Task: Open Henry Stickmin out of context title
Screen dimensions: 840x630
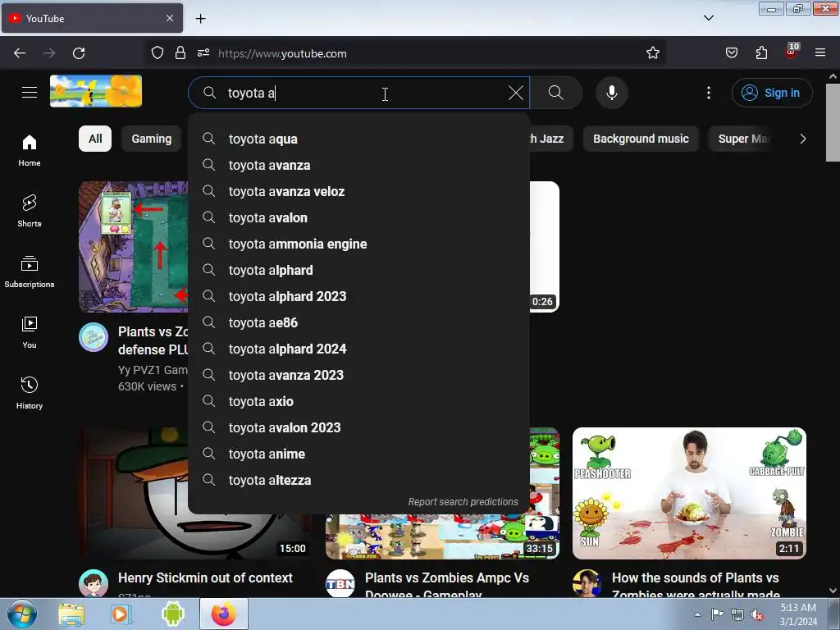Action: pos(205,578)
